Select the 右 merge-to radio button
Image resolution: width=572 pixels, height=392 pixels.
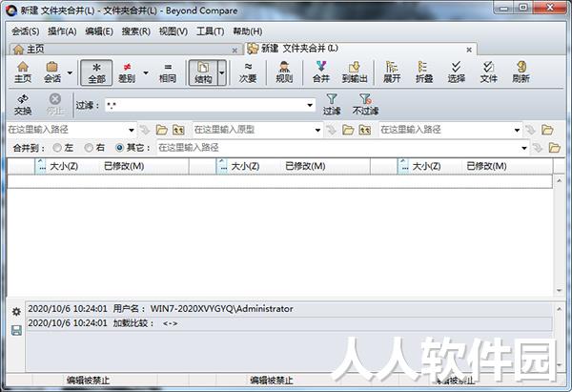(x=89, y=148)
